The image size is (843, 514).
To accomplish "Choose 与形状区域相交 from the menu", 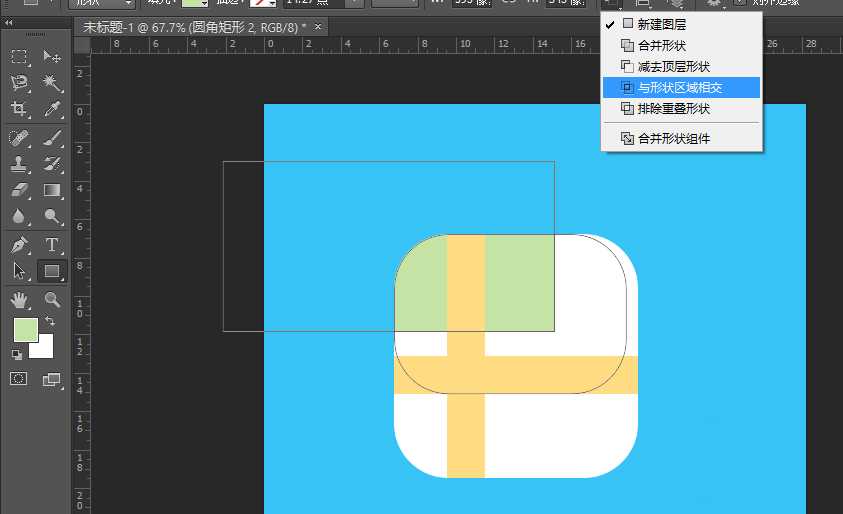I will click(x=680, y=87).
